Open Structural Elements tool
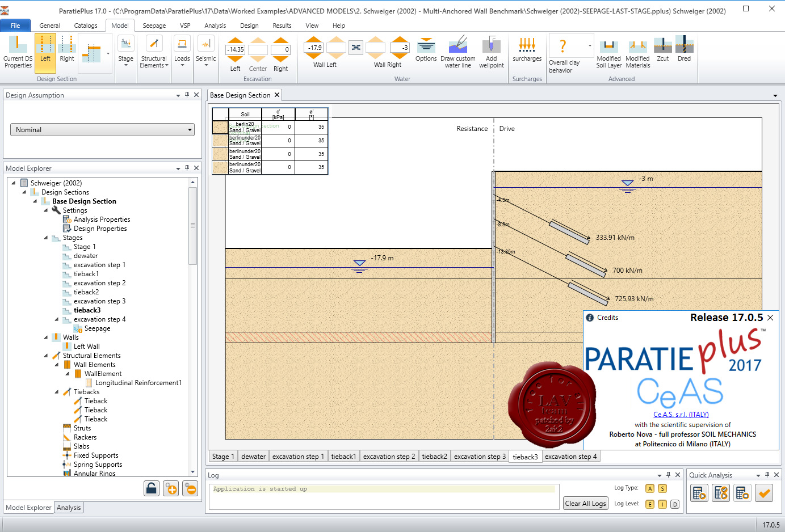 pyautogui.click(x=154, y=51)
